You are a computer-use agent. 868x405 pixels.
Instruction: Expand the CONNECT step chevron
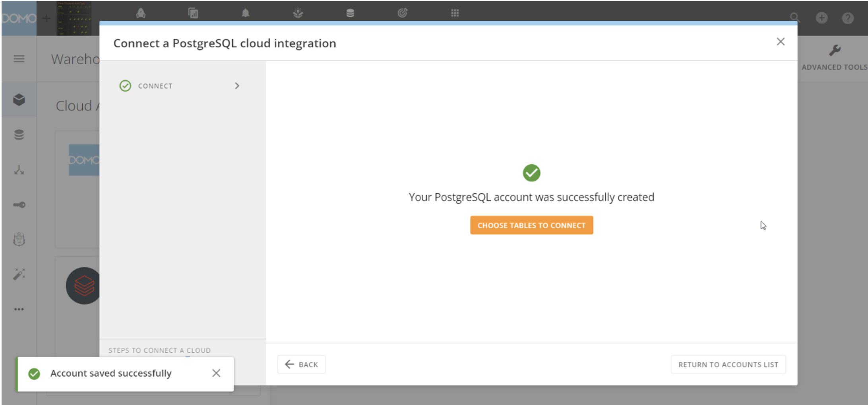[237, 86]
